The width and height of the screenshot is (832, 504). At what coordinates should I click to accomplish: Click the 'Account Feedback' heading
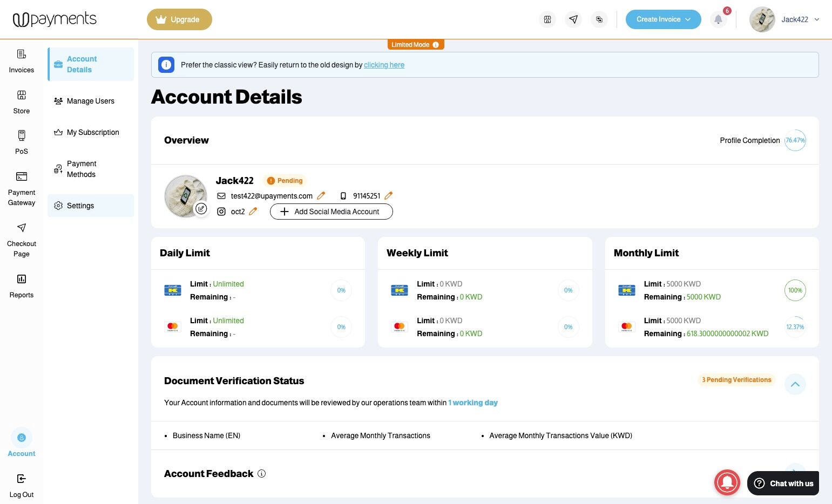tap(208, 474)
